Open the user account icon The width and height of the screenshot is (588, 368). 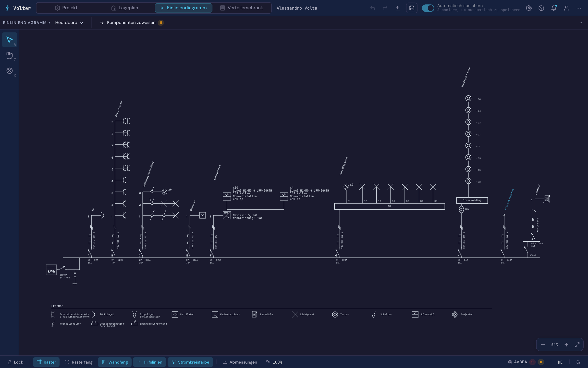coord(566,8)
